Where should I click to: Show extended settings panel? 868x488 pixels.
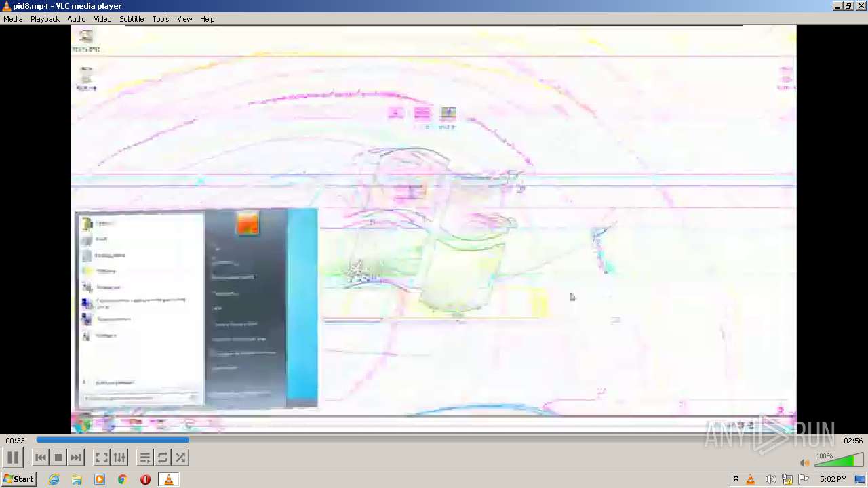pos(119,457)
